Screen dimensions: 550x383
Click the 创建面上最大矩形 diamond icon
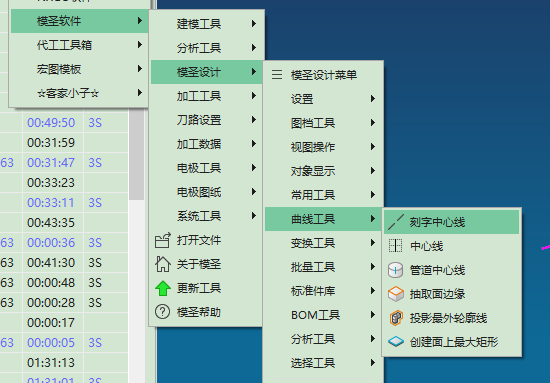(396, 341)
